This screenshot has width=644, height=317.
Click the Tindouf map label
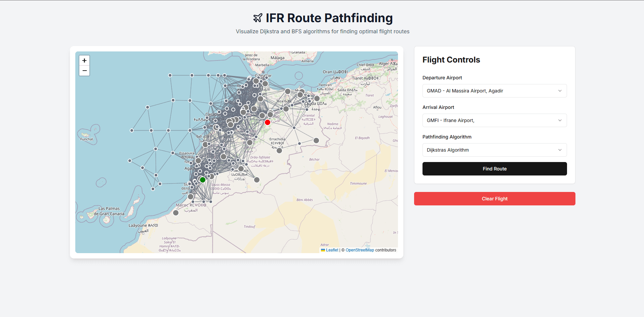(x=249, y=227)
